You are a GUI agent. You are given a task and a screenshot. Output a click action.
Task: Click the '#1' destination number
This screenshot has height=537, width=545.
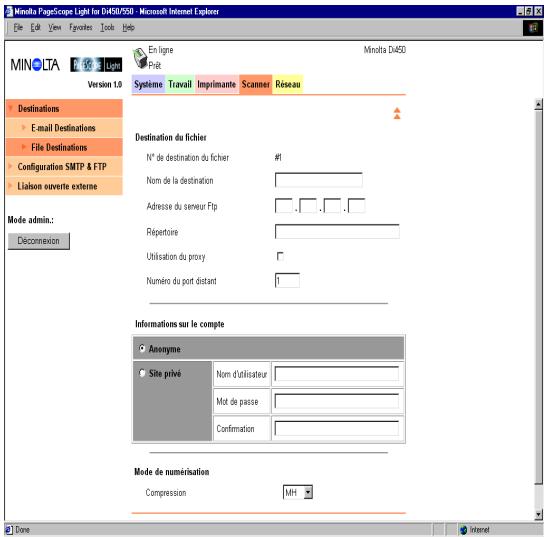(x=278, y=157)
